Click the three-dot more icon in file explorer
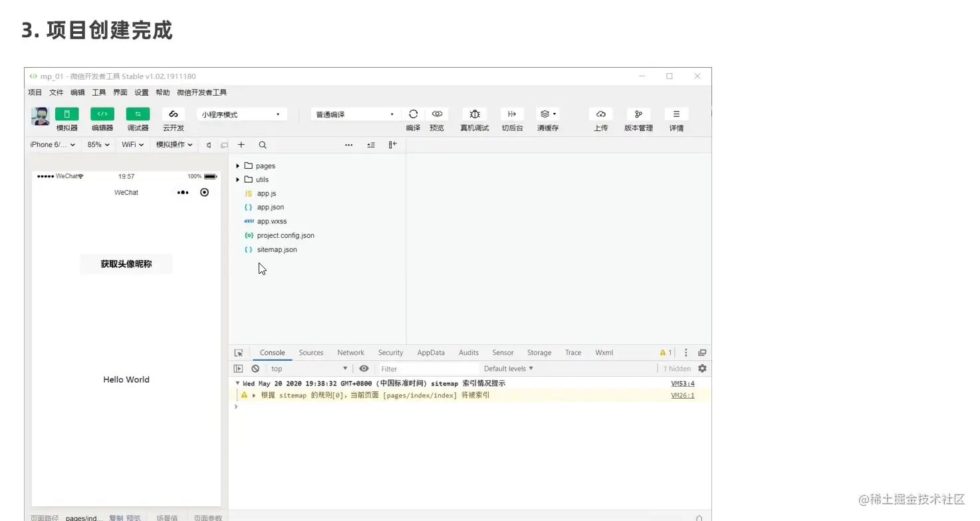 pos(349,145)
